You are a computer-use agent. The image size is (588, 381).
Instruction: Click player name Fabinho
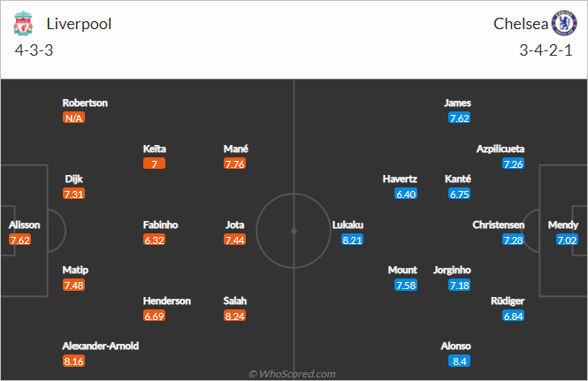tap(161, 225)
